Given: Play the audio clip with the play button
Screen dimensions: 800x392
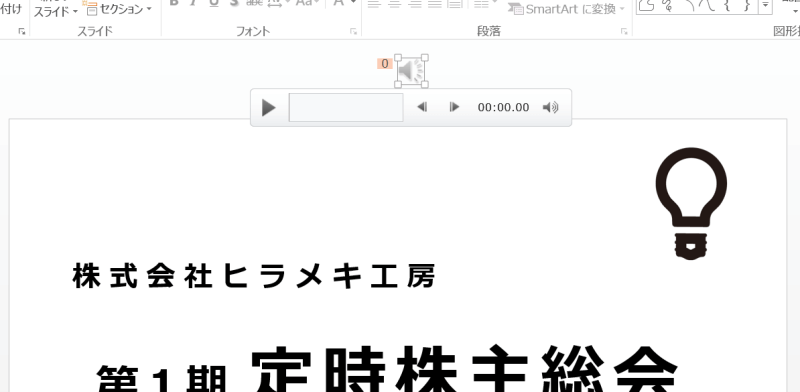Looking at the screenshot, I should pyautogui.click(x=268, y=108).
